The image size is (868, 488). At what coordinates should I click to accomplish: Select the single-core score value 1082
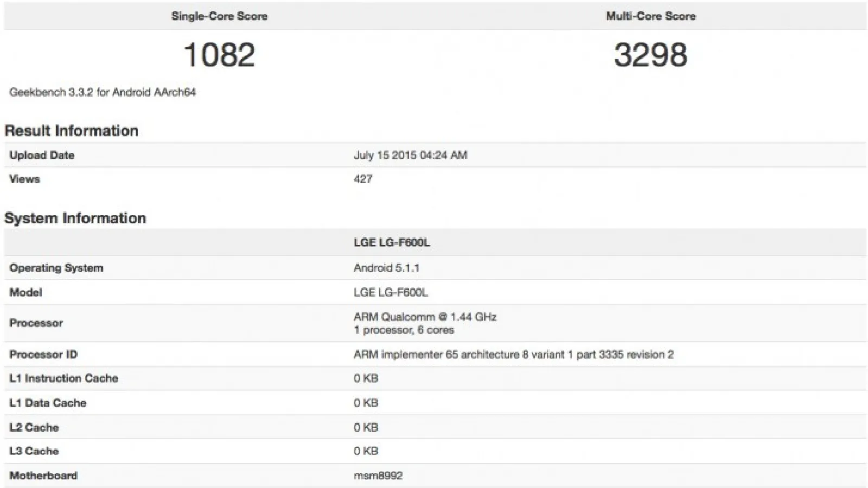(x=219, y=55)
